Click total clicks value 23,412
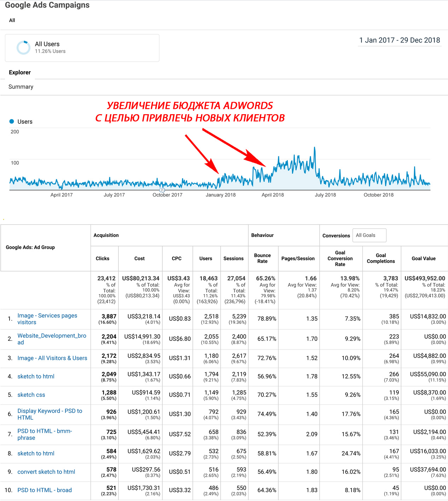 point(106,278)
